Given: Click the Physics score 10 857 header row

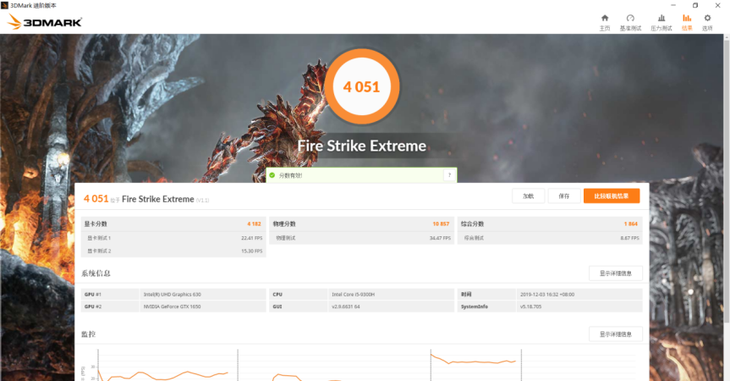Looking at the screenshot, I should point(361,224).
